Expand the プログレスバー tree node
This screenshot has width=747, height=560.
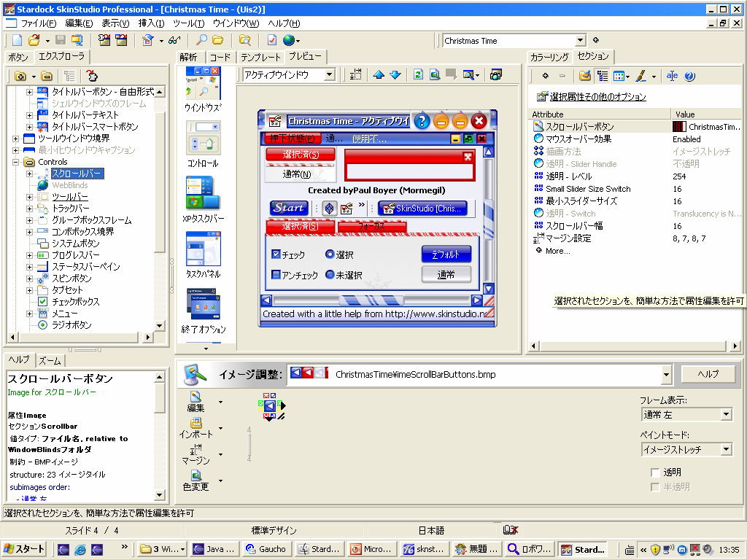pos(29,255)
